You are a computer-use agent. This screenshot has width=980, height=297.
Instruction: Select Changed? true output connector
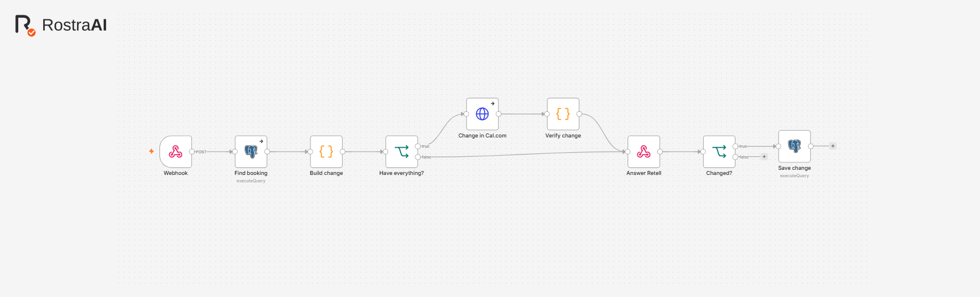click(735, 147)
